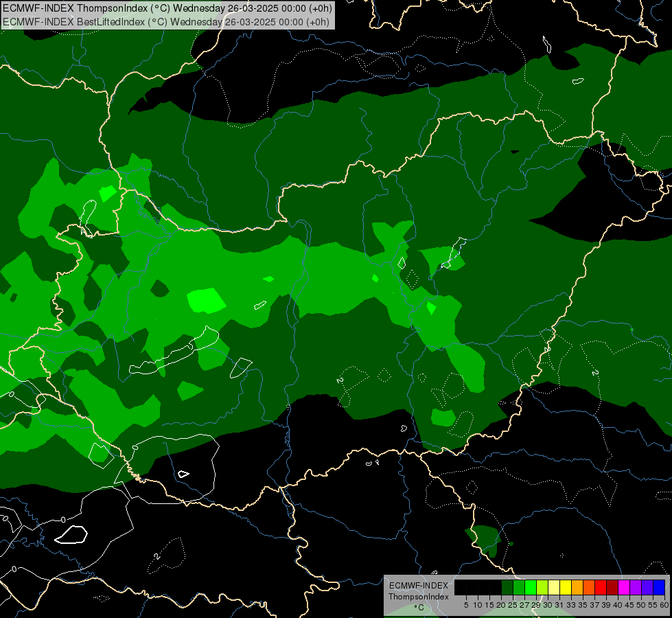Click the legend tick value '39'

click(x=606, y=605)
